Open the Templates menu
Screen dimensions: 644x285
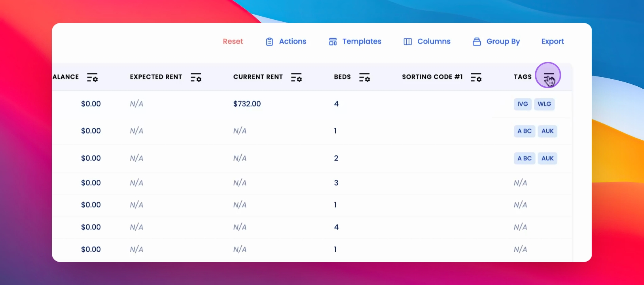pos(355,42)
